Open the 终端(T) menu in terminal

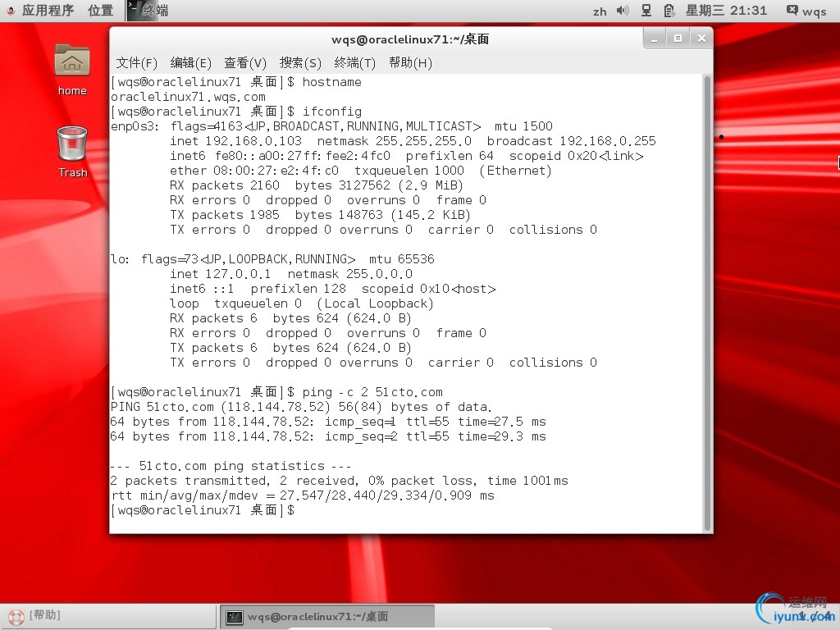coord(354,63)
